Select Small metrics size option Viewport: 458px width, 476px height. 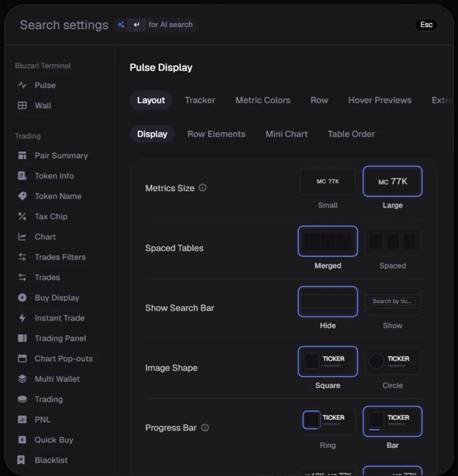(x=328, y=182)
